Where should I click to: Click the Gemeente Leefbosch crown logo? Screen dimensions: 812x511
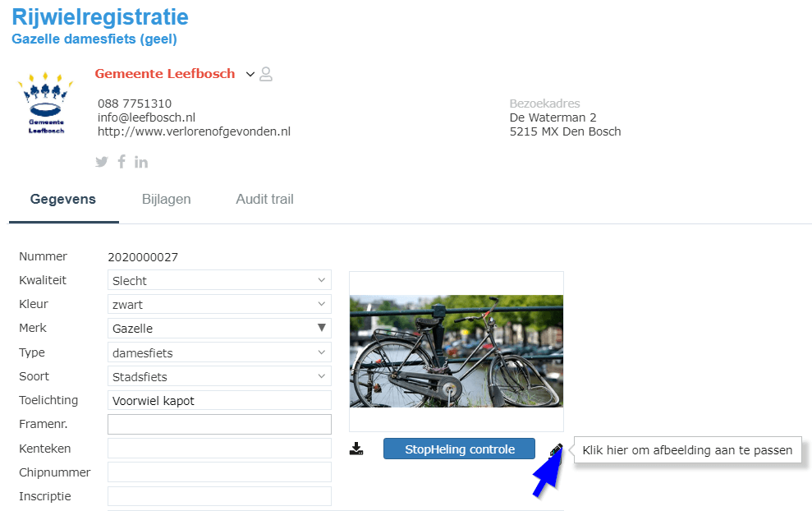tap(46, 103)
